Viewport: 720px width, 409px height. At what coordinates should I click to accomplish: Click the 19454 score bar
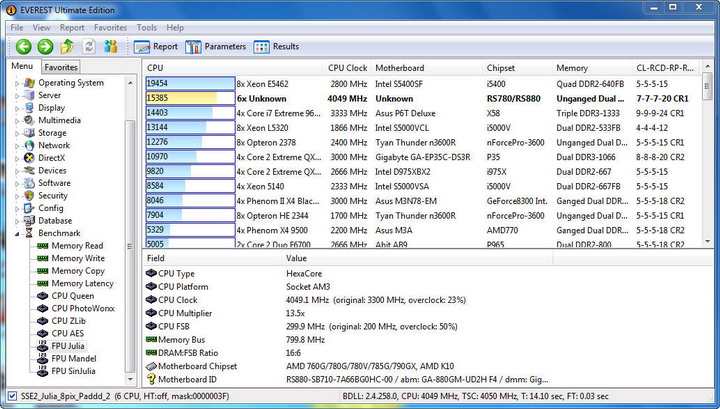pos(190,84)
